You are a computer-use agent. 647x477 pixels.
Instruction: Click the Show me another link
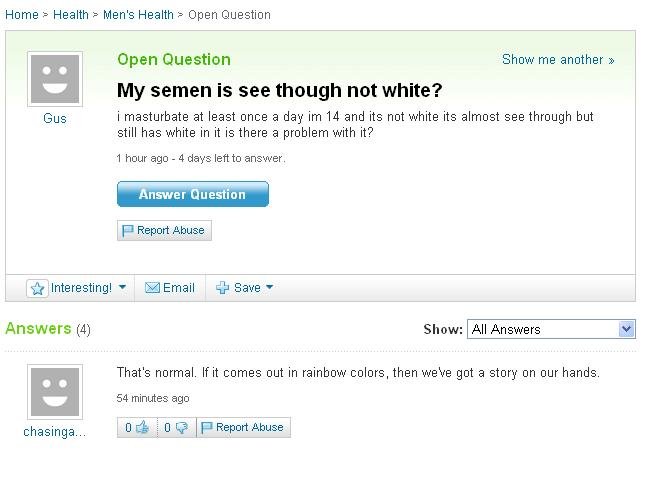tap(558, 59)
